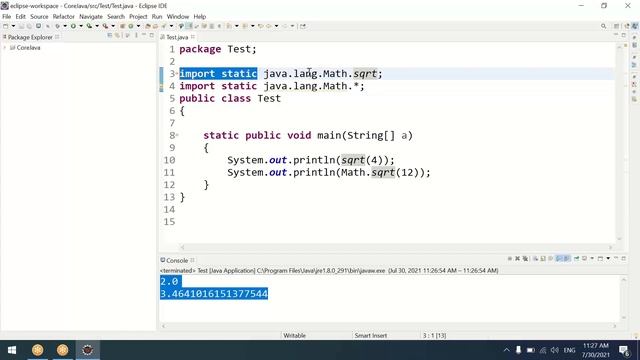Click Collapse All in Package Explorer

point(109,36)
